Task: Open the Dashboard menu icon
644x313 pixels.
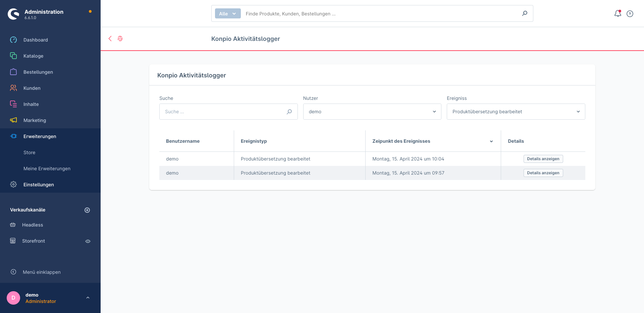Action: click(x=13, y=40)
